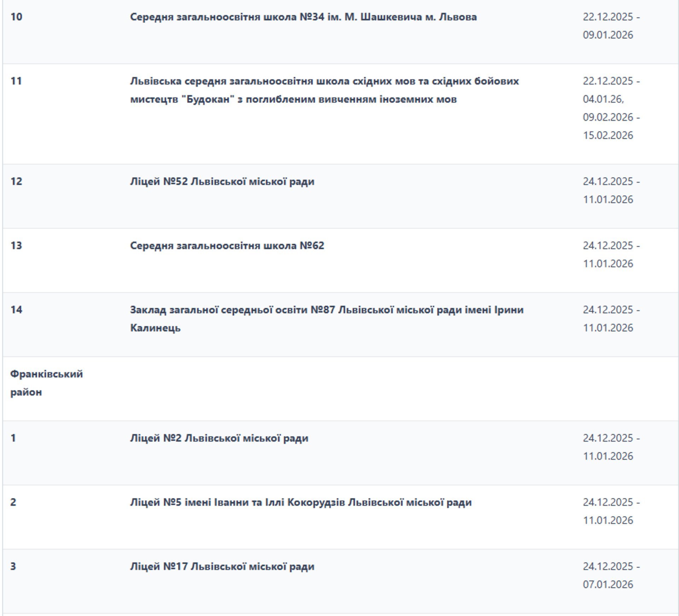Click row number 11 in the table
This screenshot has width=679, height=616.
[x=16, y=81]
